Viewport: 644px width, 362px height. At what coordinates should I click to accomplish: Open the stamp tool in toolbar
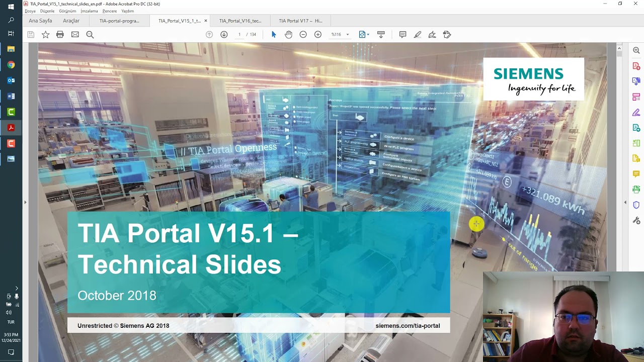pyautogui.click(x=447, y=35)
